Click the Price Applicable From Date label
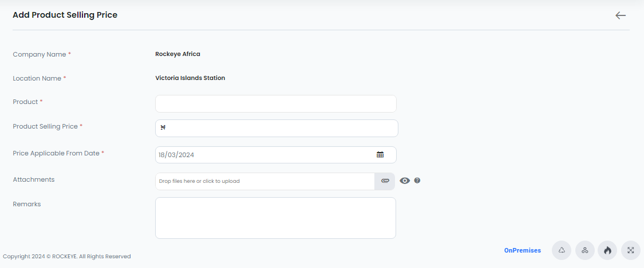This screenshot has width=644, height=268. 56,153
